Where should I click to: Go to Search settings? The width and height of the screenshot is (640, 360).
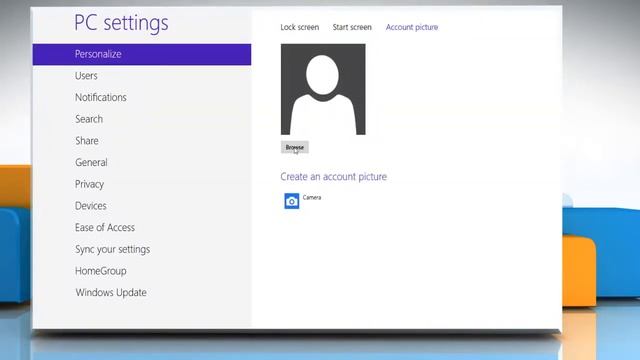pyautogui.click(x=89, y=119)
